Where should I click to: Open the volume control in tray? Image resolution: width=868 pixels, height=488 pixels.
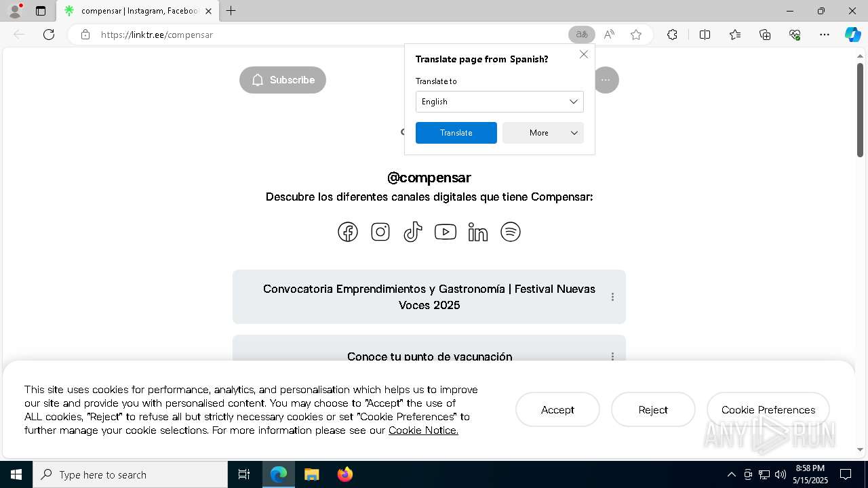[781, 474]
